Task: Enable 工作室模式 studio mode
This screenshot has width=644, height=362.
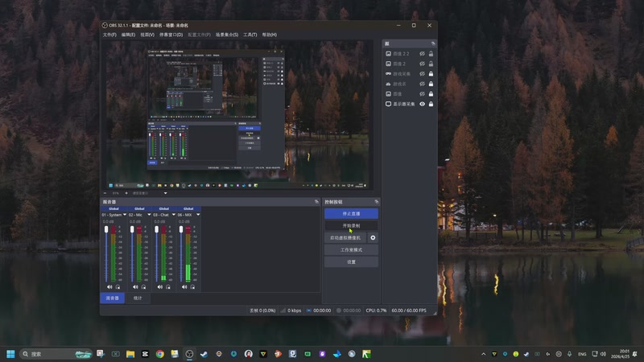Action: 351,249
